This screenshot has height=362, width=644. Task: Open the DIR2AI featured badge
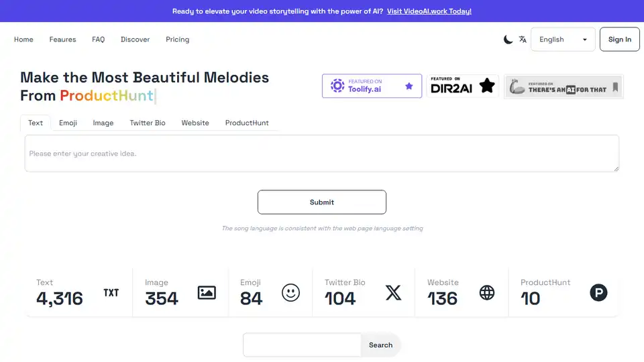click(x=462, y=86)
